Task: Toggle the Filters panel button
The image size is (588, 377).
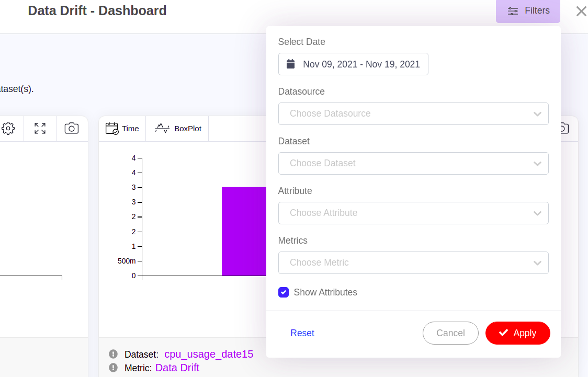Action: click(x=528, y=11)
